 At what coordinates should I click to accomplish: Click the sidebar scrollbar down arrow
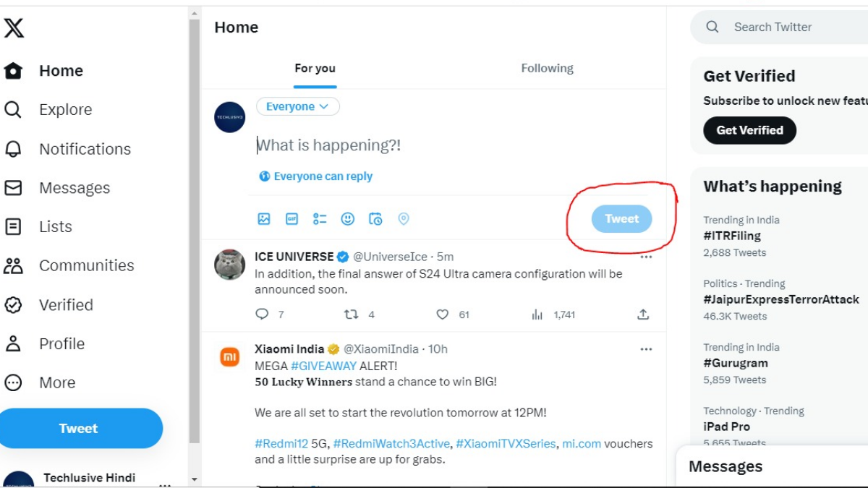click(x=194, y=479)
